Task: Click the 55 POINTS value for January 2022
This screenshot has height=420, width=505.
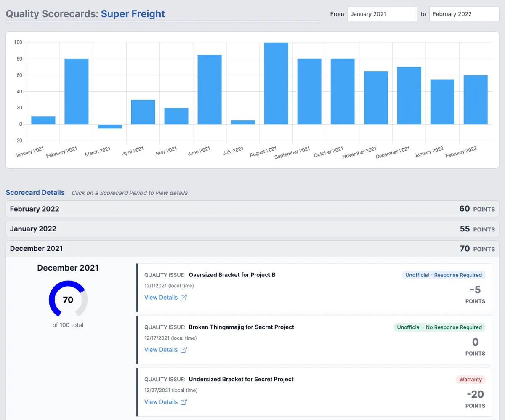Action: (477, 229)
